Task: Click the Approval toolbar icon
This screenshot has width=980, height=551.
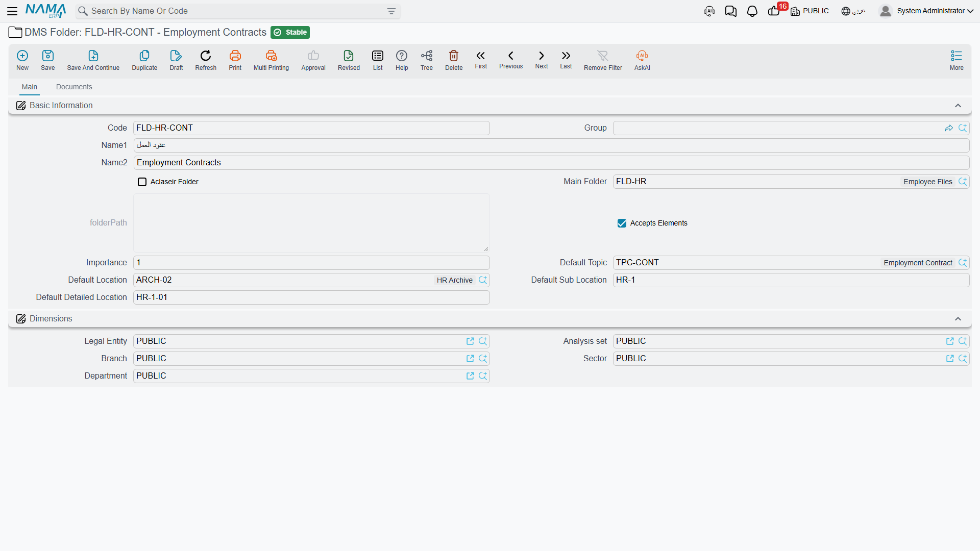Action: (x=313, y=60)
